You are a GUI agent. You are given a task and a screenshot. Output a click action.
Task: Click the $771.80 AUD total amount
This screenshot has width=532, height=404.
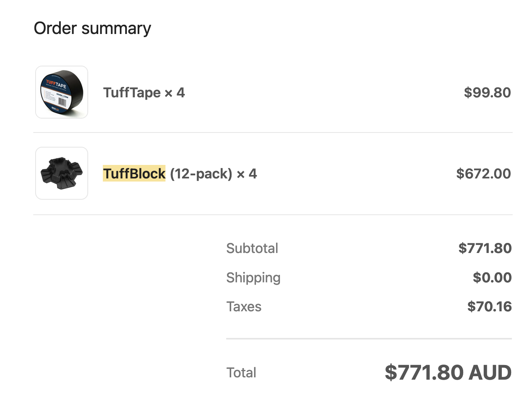pyautogui.click(x=448, y=373)
